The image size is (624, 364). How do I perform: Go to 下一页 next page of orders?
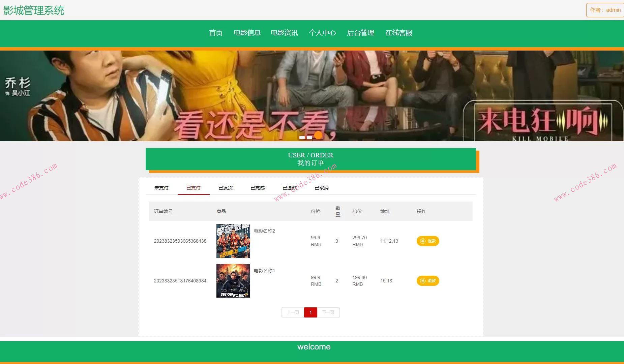click(x=329, y=312)
